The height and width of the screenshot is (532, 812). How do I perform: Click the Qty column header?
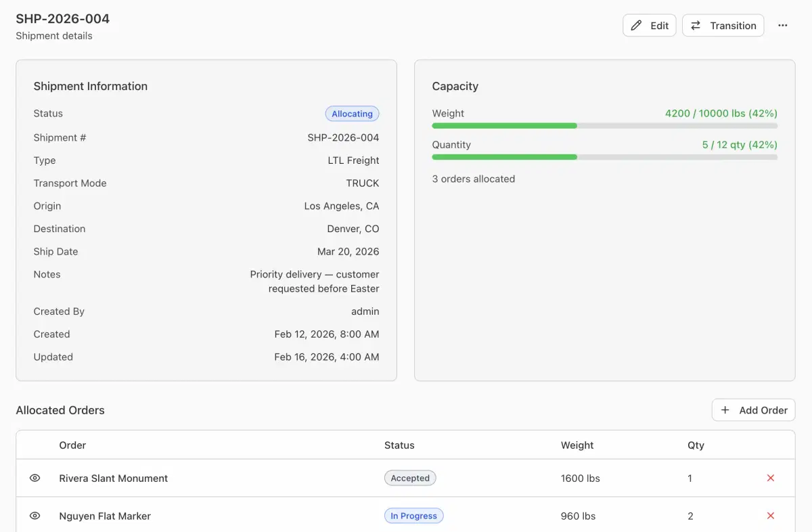(x=696, y=445)
